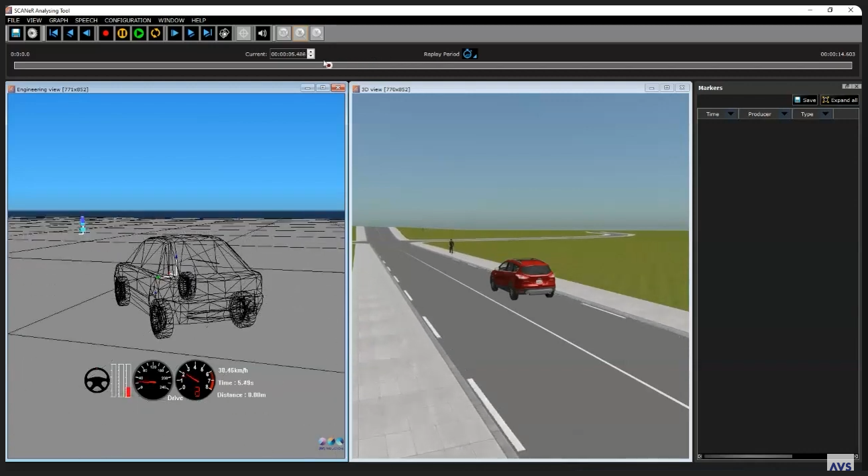Open the Type column filter dropdown
Viewport: 868px width, 476px height.
pos(825,114)
